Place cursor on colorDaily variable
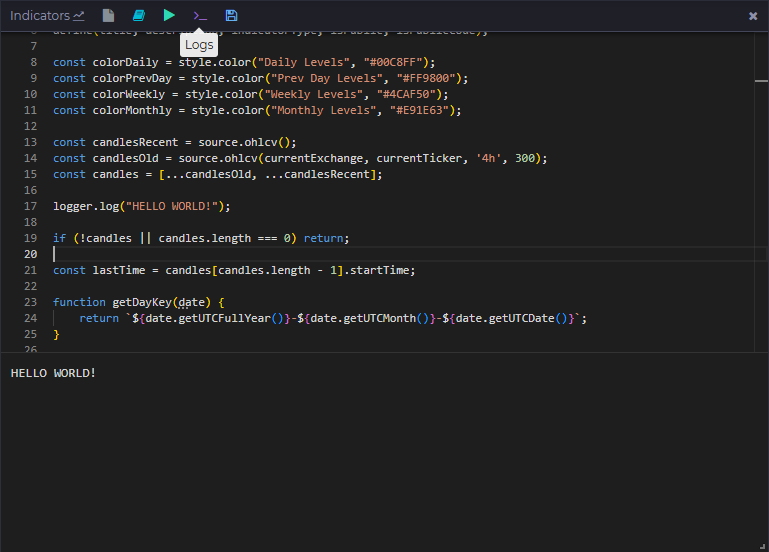 [126, 62]
